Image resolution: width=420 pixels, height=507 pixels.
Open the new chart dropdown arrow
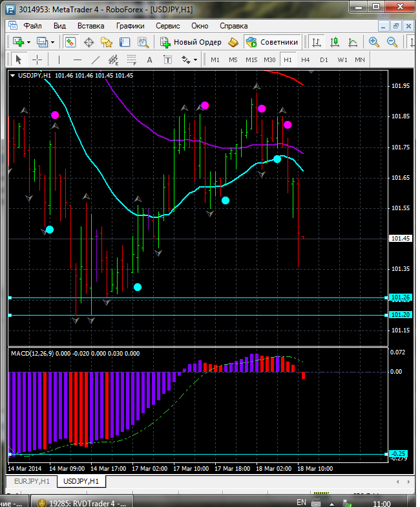[x=29, y=43]
